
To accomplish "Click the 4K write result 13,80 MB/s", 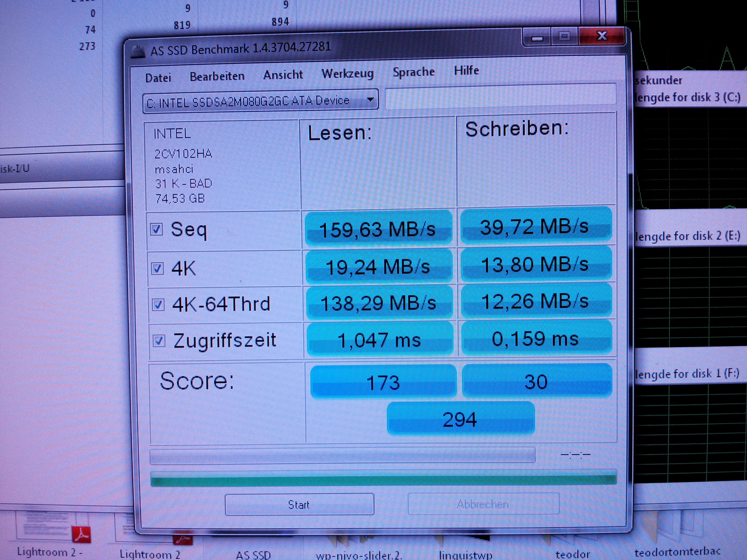I will point(536,264).
